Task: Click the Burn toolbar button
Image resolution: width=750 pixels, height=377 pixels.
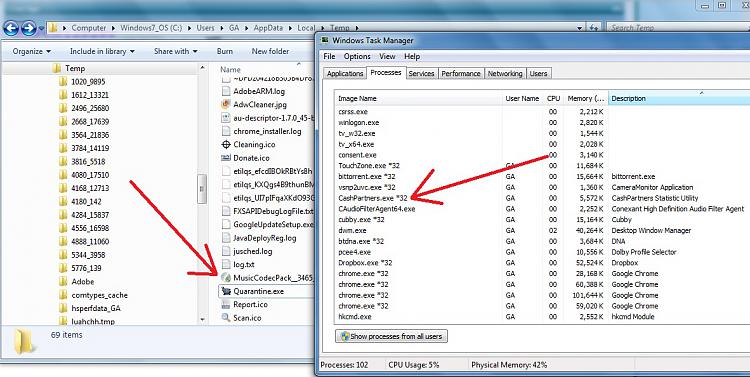Action: point(225,51)
